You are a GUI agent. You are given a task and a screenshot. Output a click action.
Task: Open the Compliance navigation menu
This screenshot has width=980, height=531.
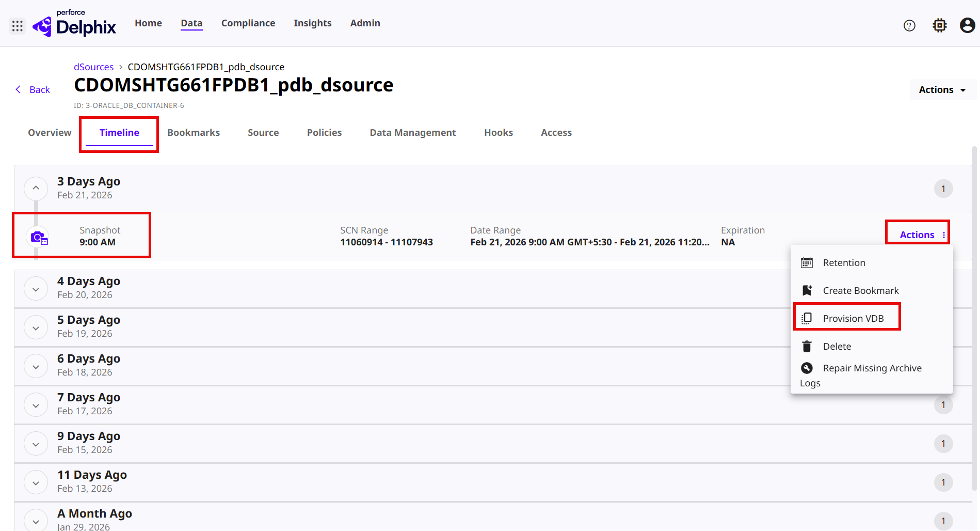(x=248, y=23)
